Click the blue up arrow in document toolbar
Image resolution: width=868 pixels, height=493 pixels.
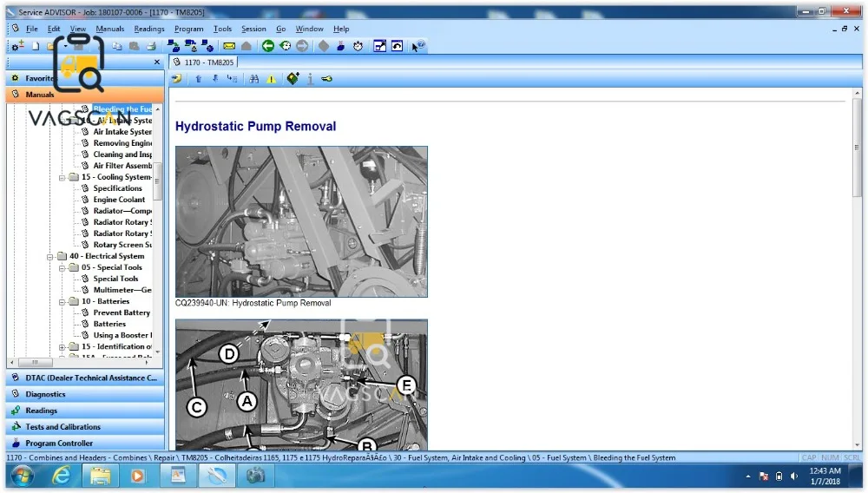tap(198, 79)
